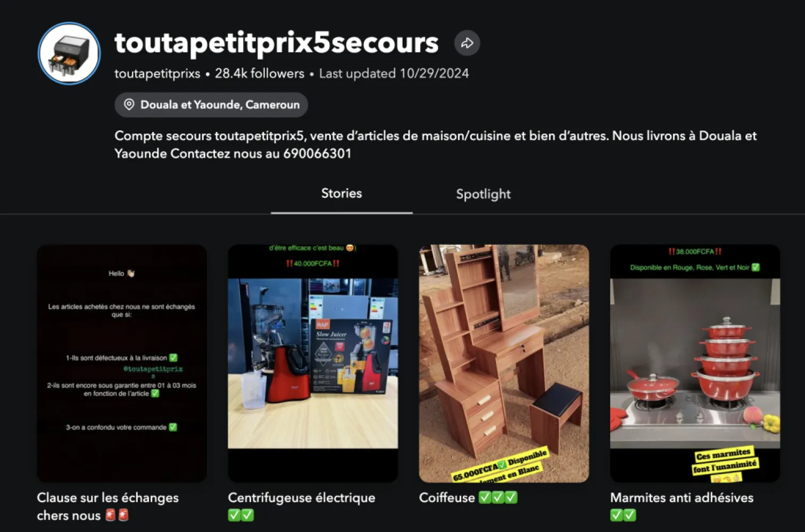Click the share arrow icon beside profile name
The width and height of the screenshot is (805, 532).
point(467,43)
